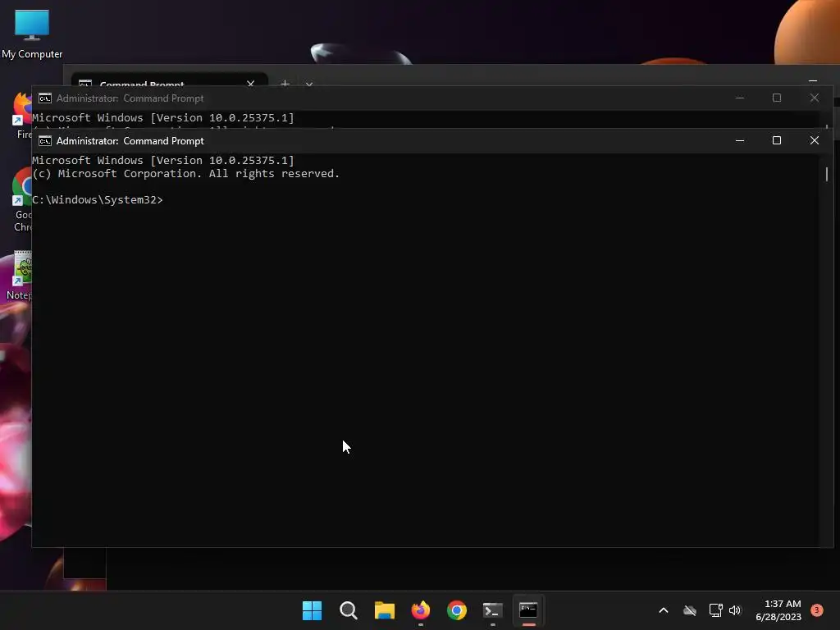The image size is (840, 630).
Task: Show hidden system tray icons
Action: [663, 610]
